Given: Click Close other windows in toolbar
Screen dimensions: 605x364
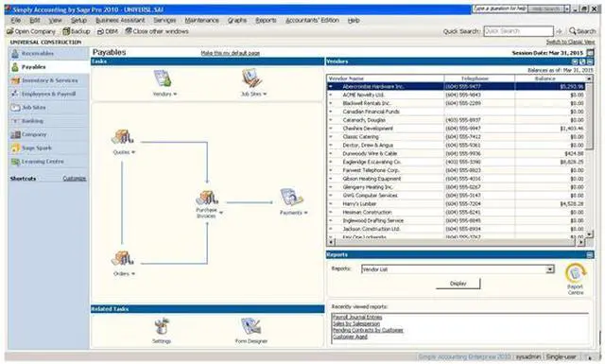Looking at the screenshot, I should click(x=157, y=31).
